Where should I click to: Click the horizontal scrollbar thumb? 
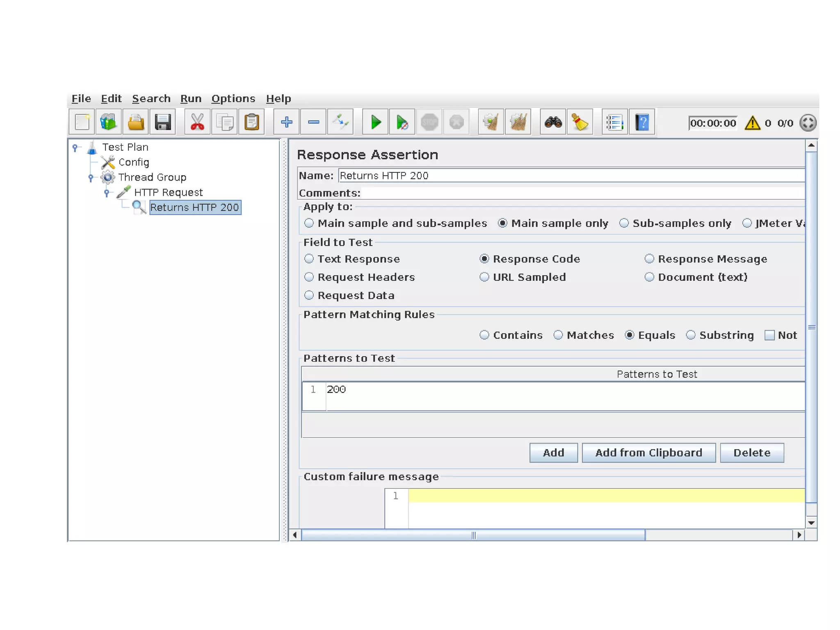(473, 535)
